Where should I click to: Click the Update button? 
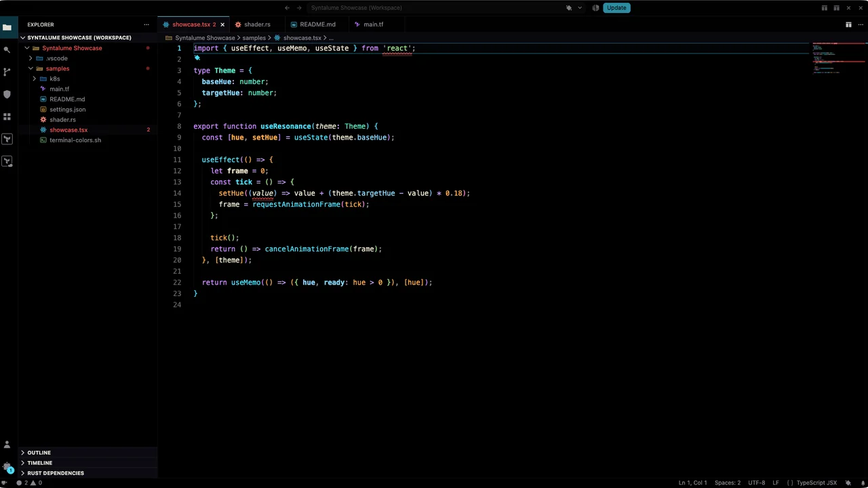tap(616, 8)
